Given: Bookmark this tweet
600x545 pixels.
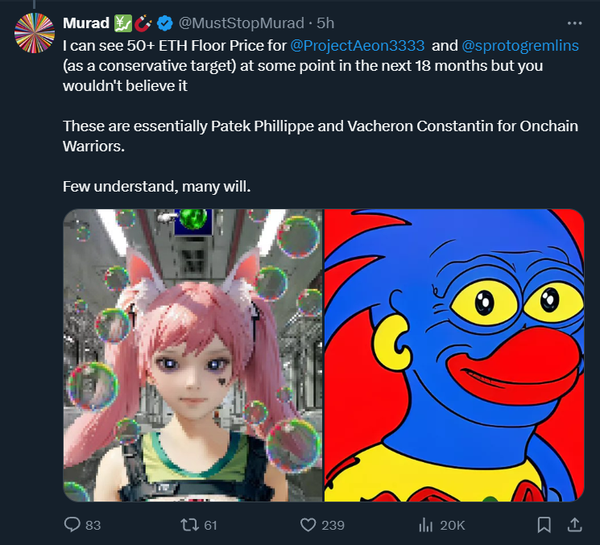Looking at the screenshot, I should (545, 524).
